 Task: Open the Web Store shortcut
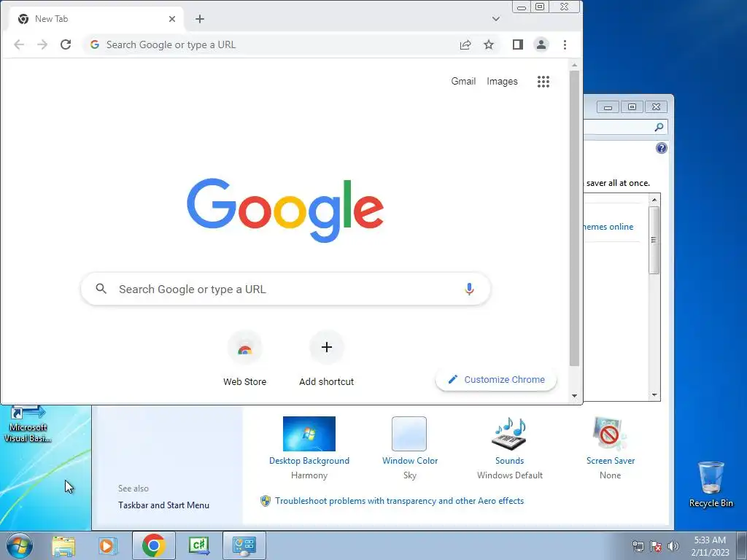coord(245,359)
